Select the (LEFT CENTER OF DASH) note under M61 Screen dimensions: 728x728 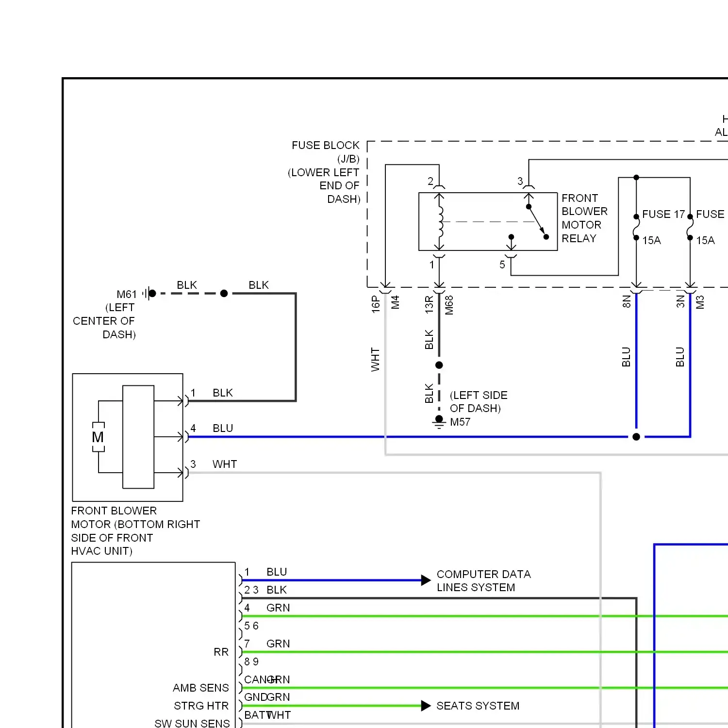click(x=104, y=321)
